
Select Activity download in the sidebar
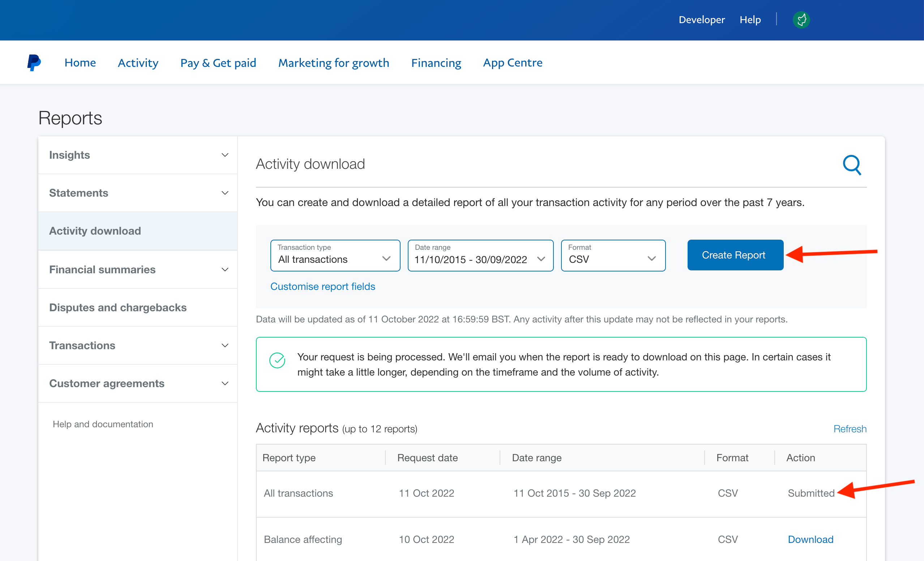click(x=138, y=231)
